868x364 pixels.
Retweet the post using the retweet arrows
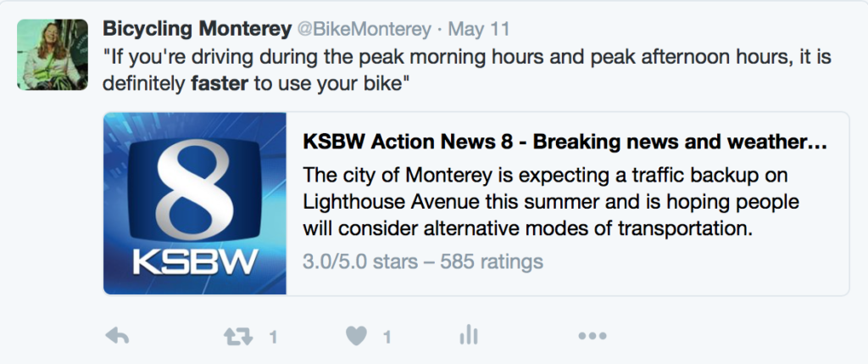[x=237, y=337]
